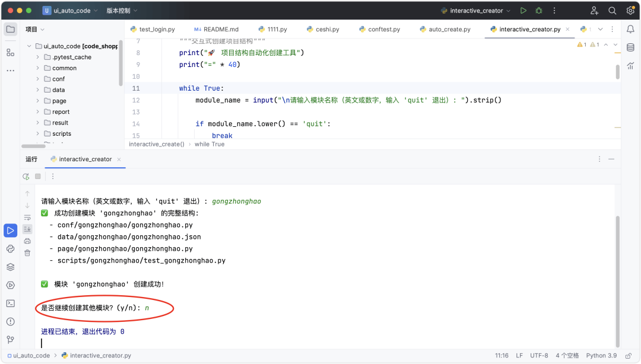
Task: Expand the conf folder
Action: pyautogui.click(x=37, y=79)
